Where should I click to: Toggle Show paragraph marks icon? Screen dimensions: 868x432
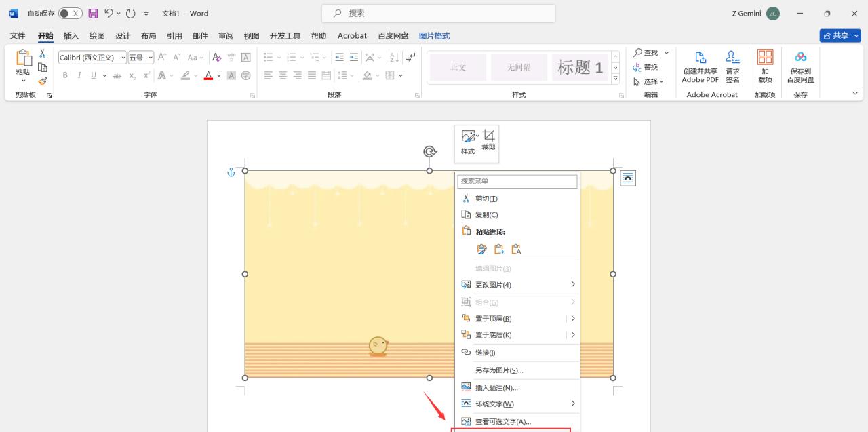coord(411,58)
